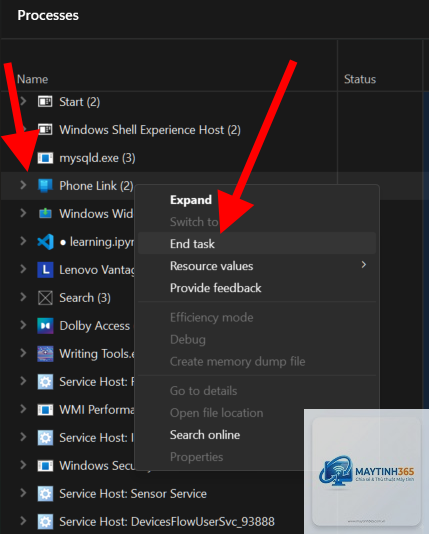
Task: Expand the Lenovo Vantage process group
Action: [x=23, y=269]
